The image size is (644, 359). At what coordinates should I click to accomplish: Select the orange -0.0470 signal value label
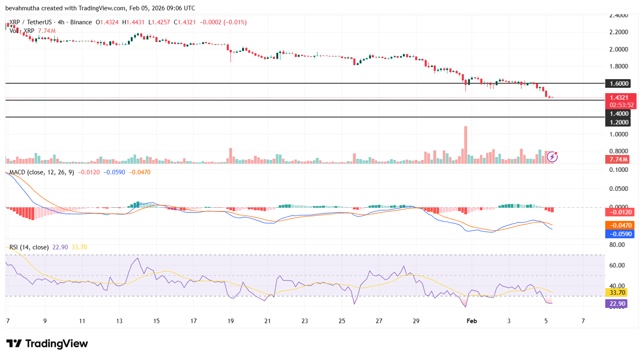click(620, 225)
